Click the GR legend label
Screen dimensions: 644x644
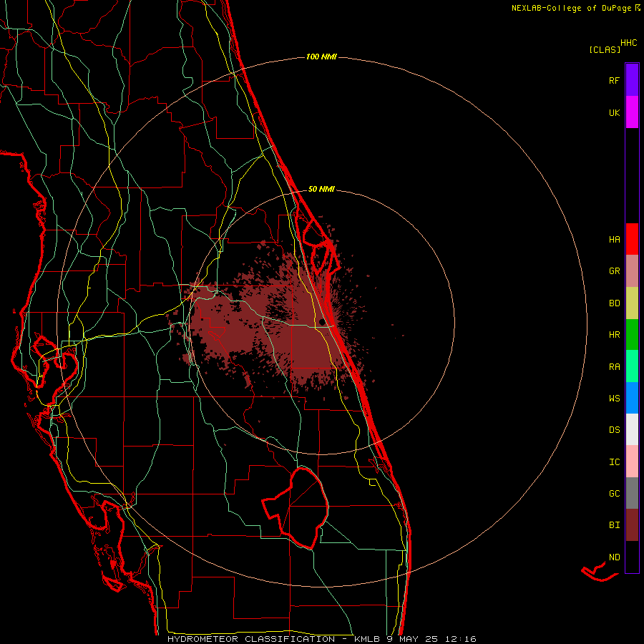point(614,270)
